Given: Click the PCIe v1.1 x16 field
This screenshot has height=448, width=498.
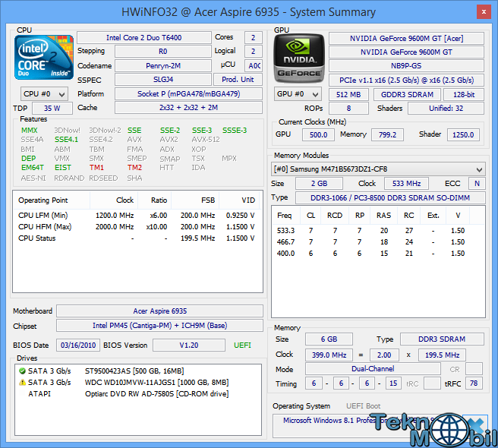Looking at the screenshot, I should click(406, 80).
